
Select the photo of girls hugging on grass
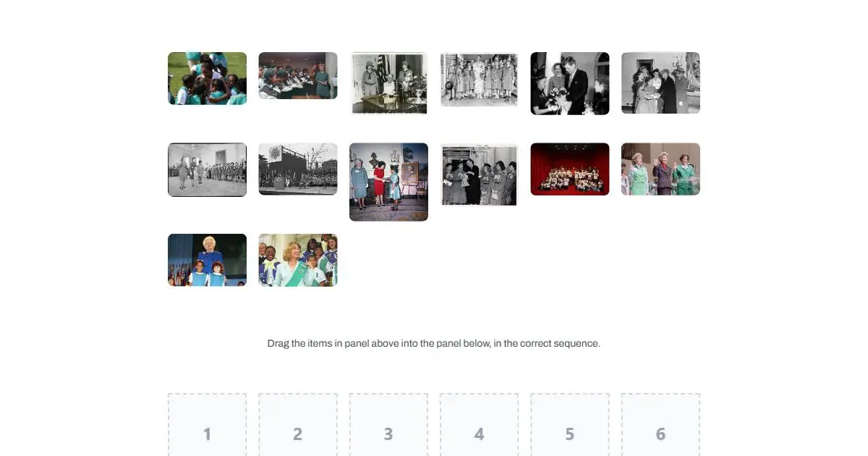(x=207, y=78)
